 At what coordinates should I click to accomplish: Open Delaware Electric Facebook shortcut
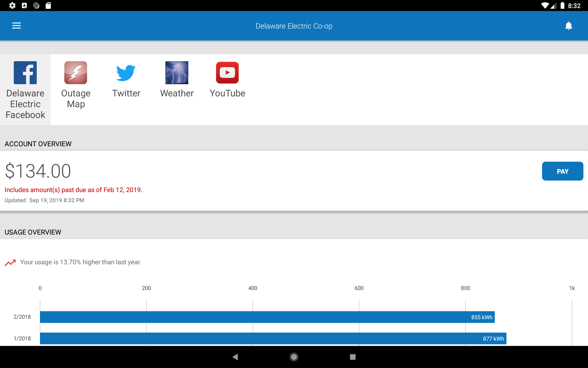[25, 89]
